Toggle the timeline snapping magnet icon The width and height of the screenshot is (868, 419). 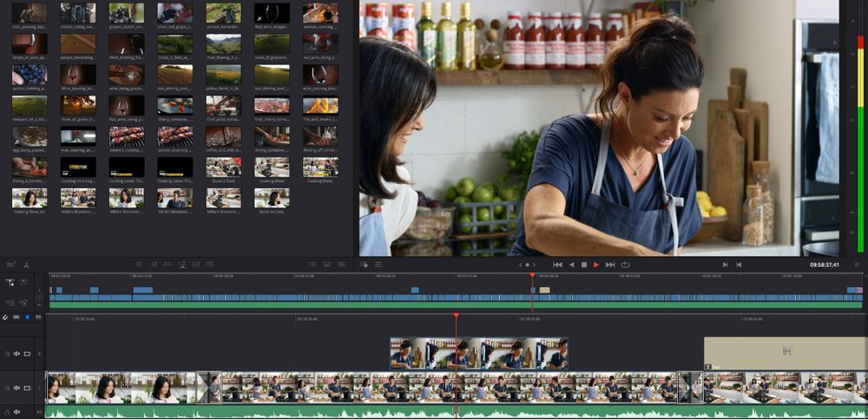[6, 318]
